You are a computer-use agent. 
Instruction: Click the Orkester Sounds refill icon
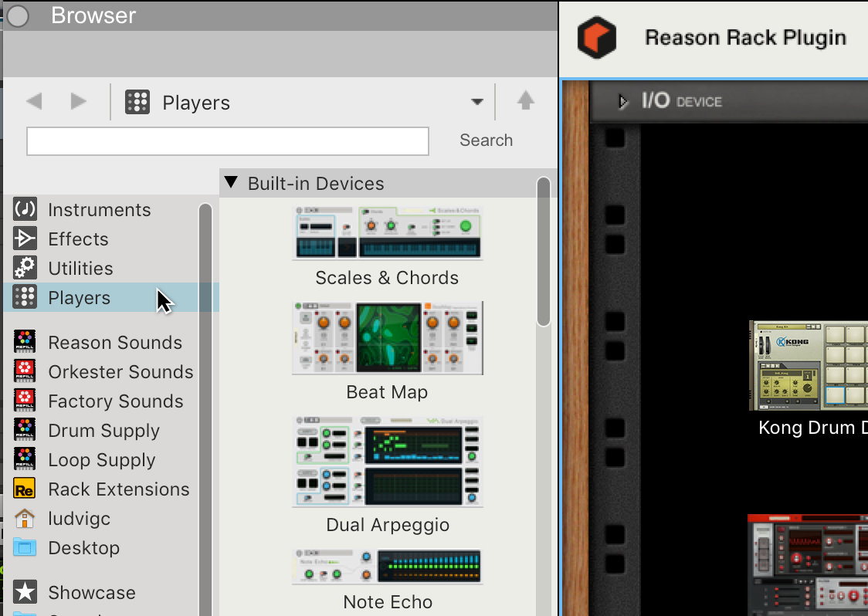[25, 371]
